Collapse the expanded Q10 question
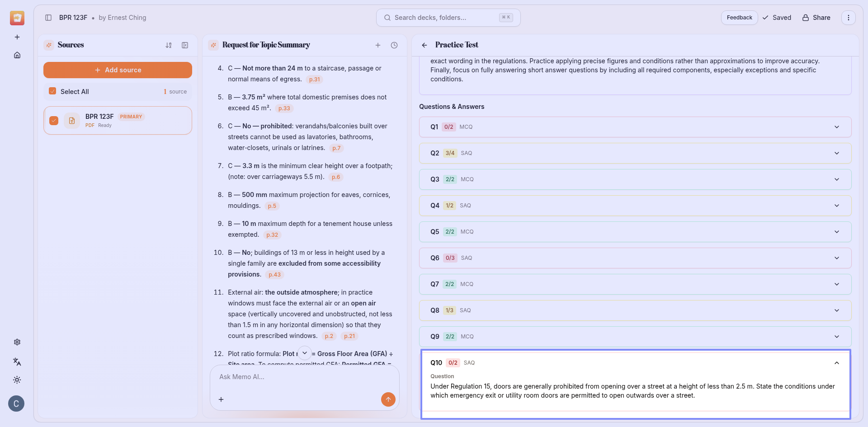 click(836, 363)
